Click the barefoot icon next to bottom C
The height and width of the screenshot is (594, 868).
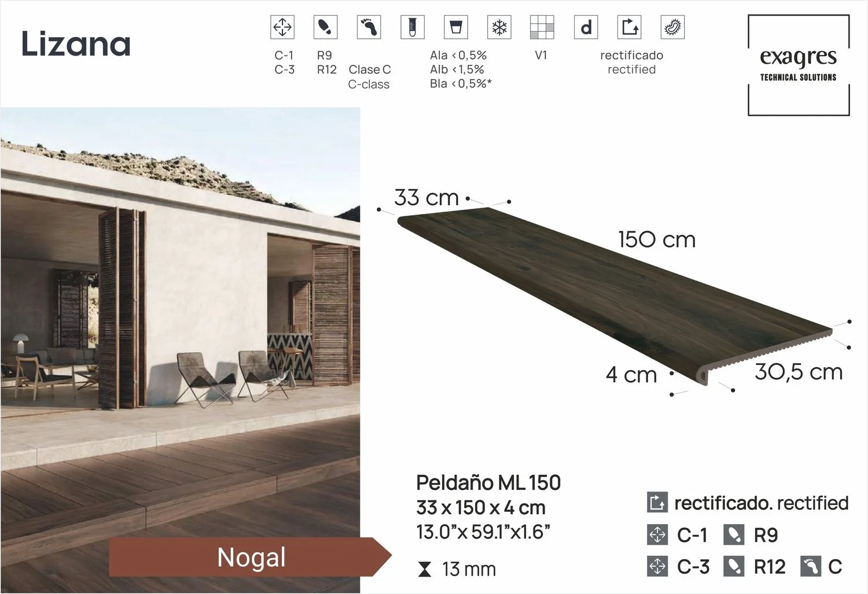tap(811, 566)
